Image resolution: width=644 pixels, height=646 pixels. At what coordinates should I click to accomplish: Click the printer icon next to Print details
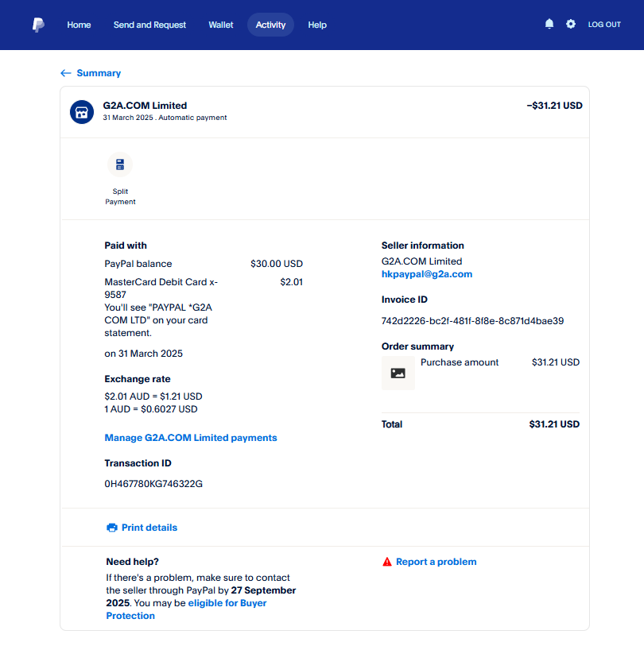point(112,528)
